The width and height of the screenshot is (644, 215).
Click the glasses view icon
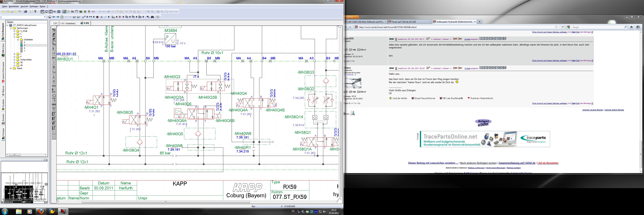74,17
